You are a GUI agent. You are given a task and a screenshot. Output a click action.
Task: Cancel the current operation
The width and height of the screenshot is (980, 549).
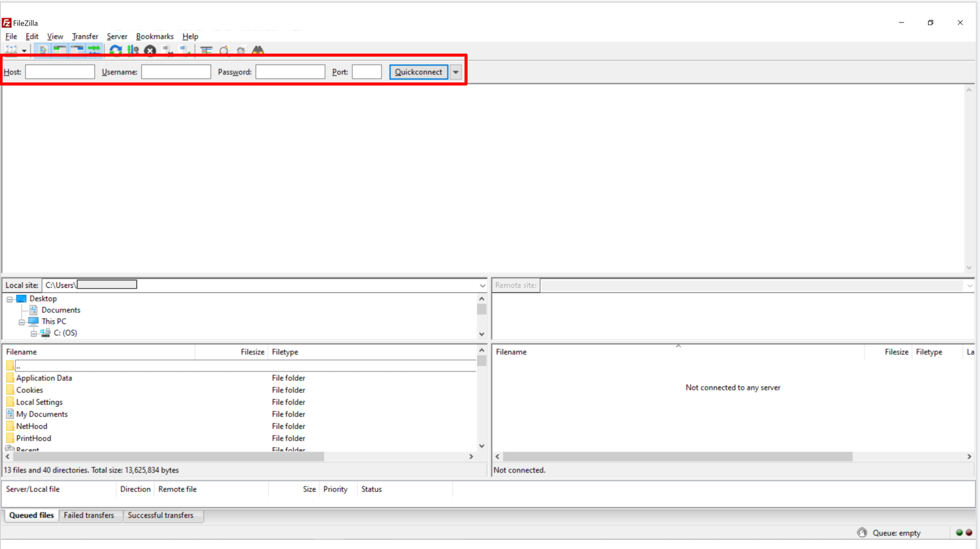click(x=150, y=50)
